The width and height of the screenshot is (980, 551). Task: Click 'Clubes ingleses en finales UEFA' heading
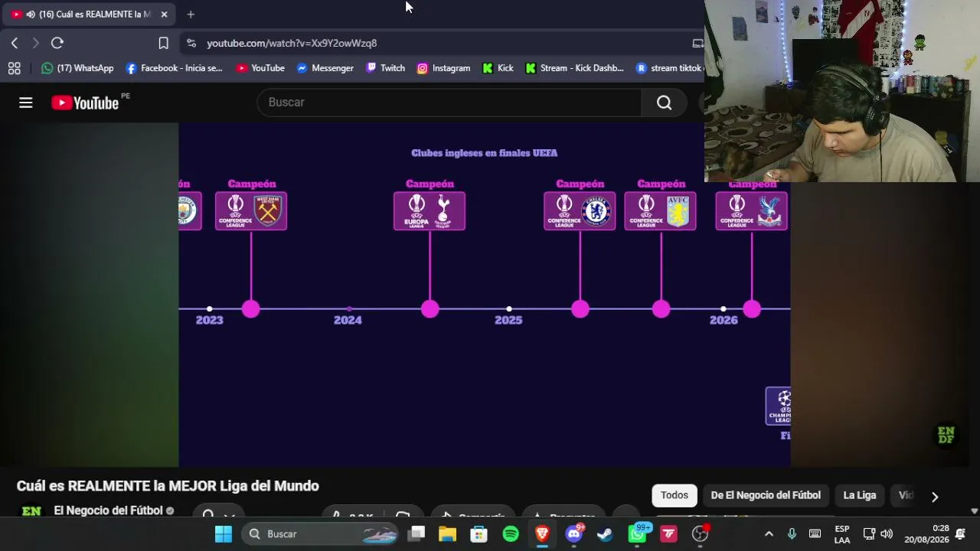coord(484,153)
